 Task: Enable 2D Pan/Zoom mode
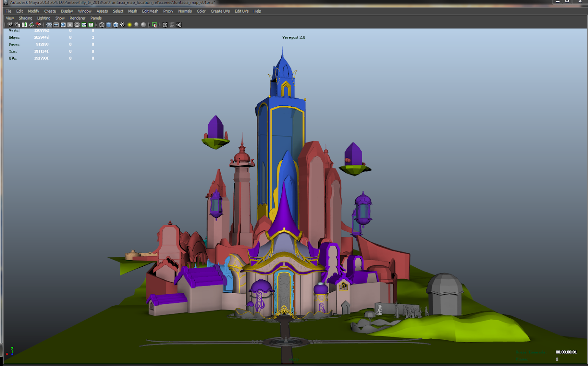38,25
